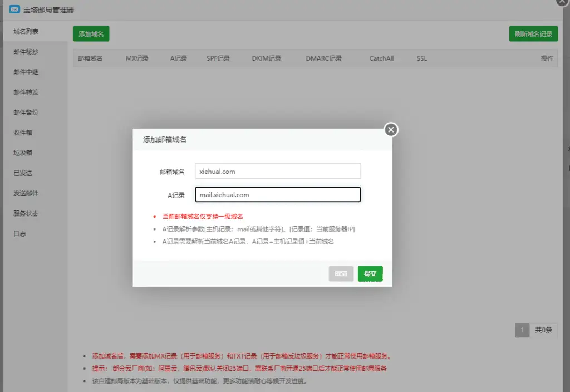Screen dimensions: 570x392
Task: Click the 邮箱域名 input field
Action: pyautogui.click(x=277, y=171)
